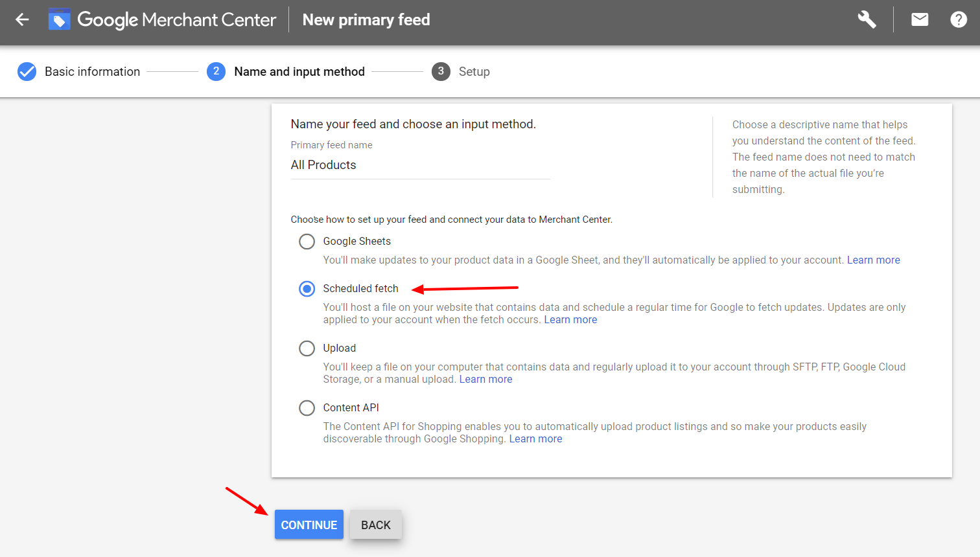Open Learn more link for Content API
The width and height of the screenshot is (980, 557).
535,438
